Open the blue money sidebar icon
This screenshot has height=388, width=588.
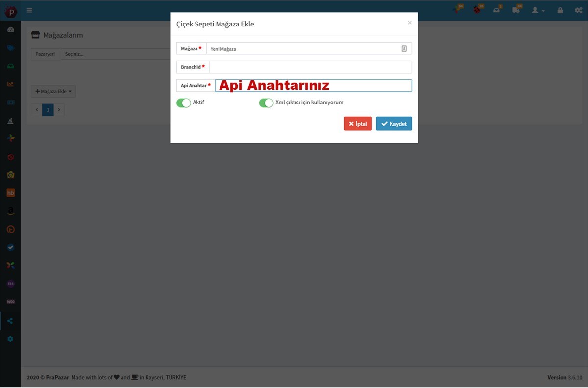point(10,103)
